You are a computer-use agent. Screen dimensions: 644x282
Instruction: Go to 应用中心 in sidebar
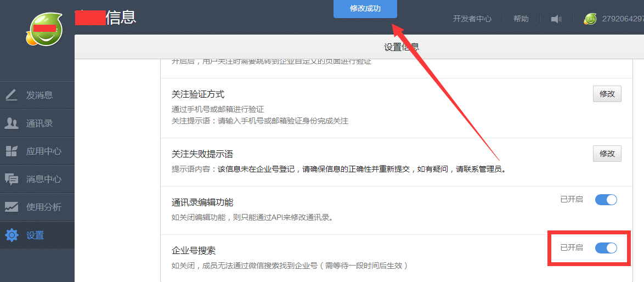tap(37, 151)
